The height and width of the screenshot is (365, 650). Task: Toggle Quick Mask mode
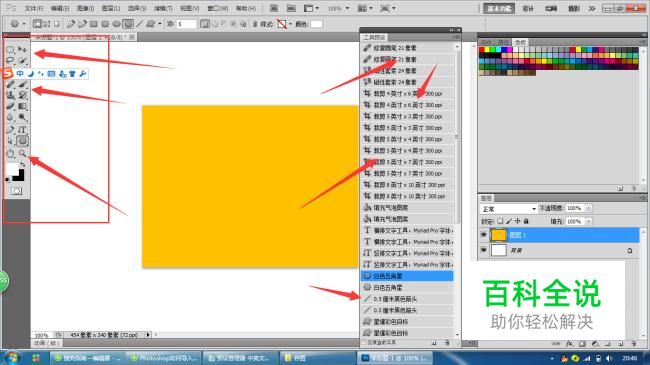[17, 191]
